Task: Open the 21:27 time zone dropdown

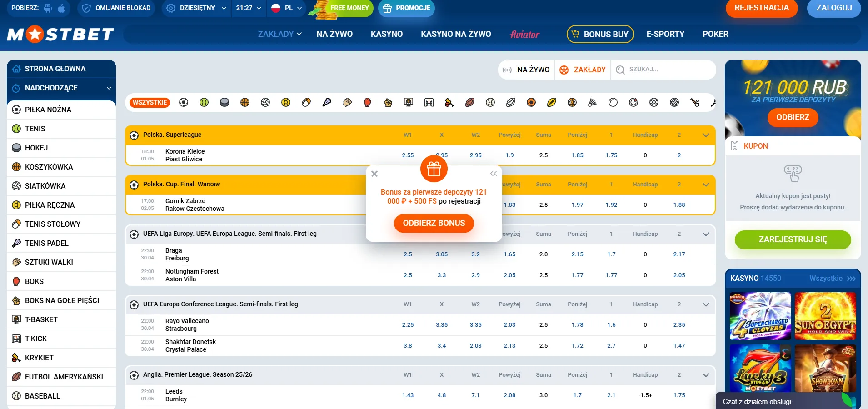Action: [249, 8]
